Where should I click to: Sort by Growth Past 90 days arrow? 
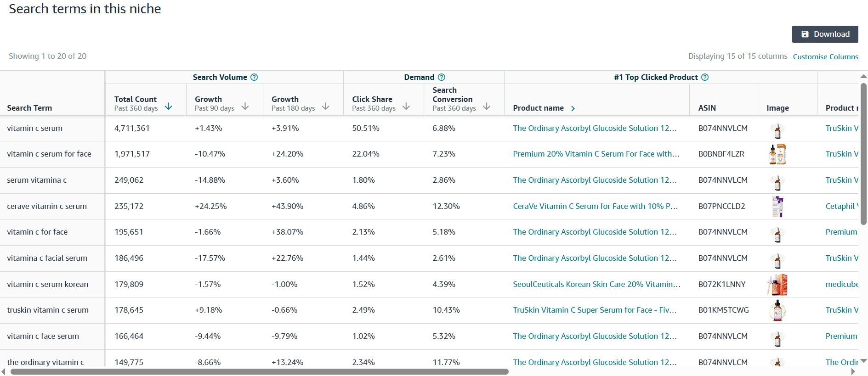click(x=245, y=107)
